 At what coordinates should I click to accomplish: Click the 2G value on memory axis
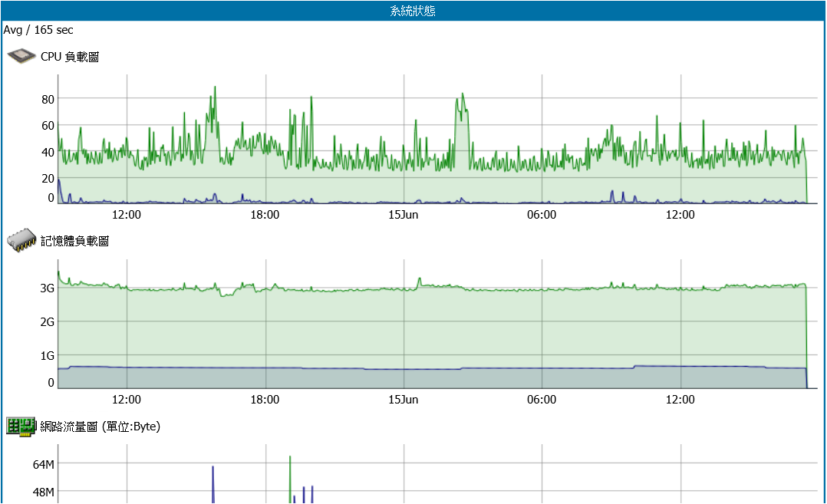47,322
